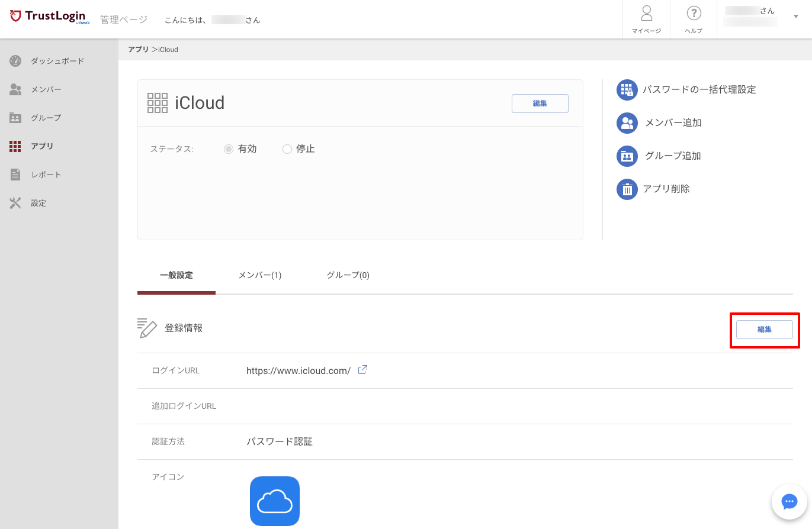Click the ログインURL field label
The image size is (812, 529).
pos(176,371)
